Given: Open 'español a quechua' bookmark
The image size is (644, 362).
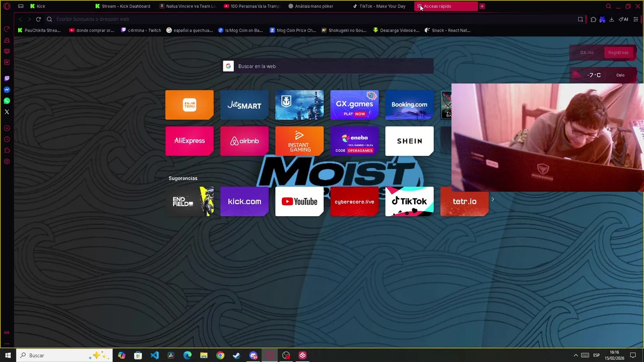Looking at the screenshot, I should coord(190,30).
